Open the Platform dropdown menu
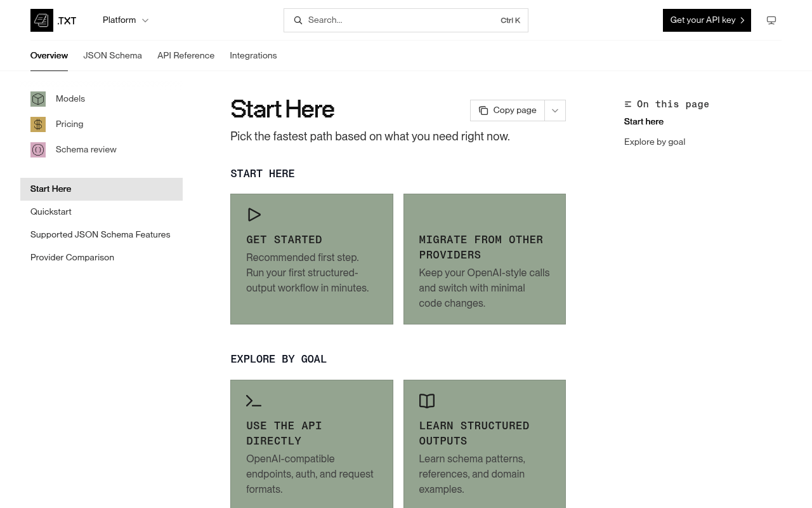Image resolution: width=812 pixels, height=508 pixels. click(x=126, y=20)
